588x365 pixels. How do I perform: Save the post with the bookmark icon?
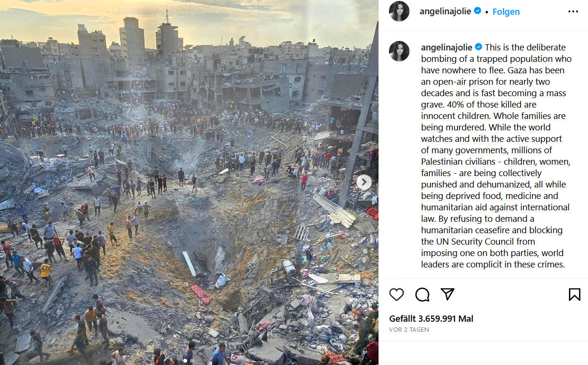(x=574, y=295)
